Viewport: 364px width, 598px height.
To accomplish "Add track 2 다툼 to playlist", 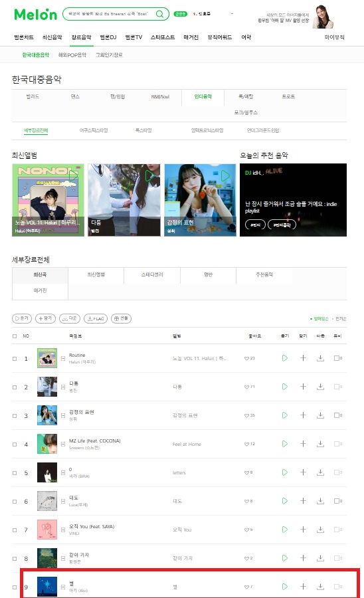I will 303,387.
